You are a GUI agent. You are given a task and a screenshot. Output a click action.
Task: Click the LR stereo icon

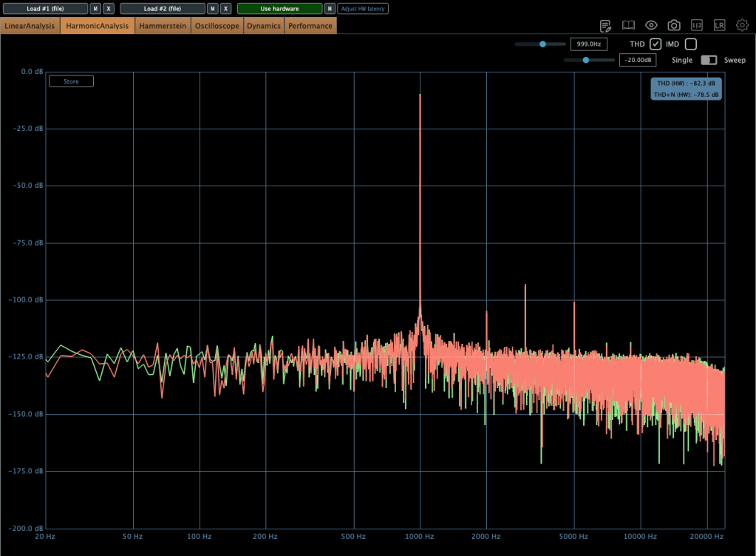click(719, 26)
